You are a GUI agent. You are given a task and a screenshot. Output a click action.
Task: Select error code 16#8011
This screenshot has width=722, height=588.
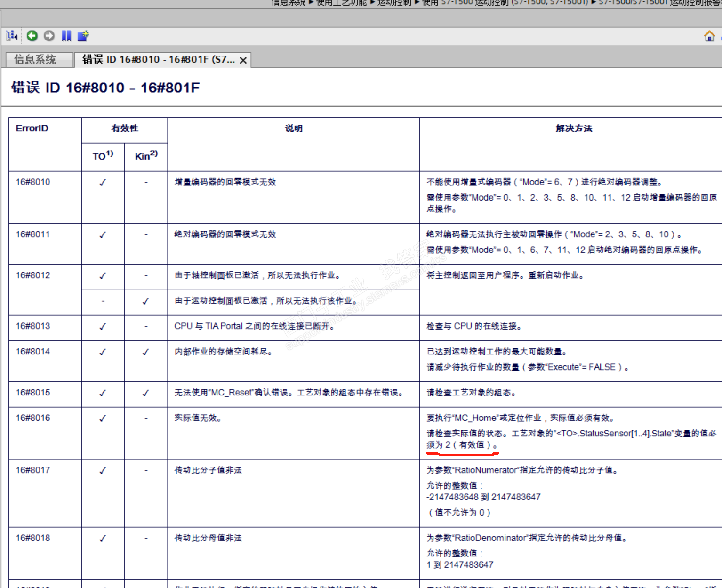[x=33, y=234]
